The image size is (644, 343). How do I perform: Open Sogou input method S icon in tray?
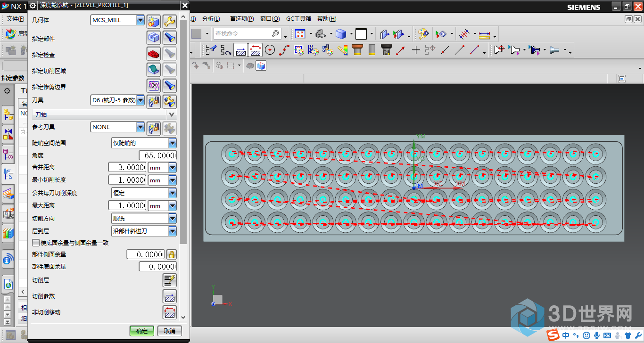(x=553, y=335)
